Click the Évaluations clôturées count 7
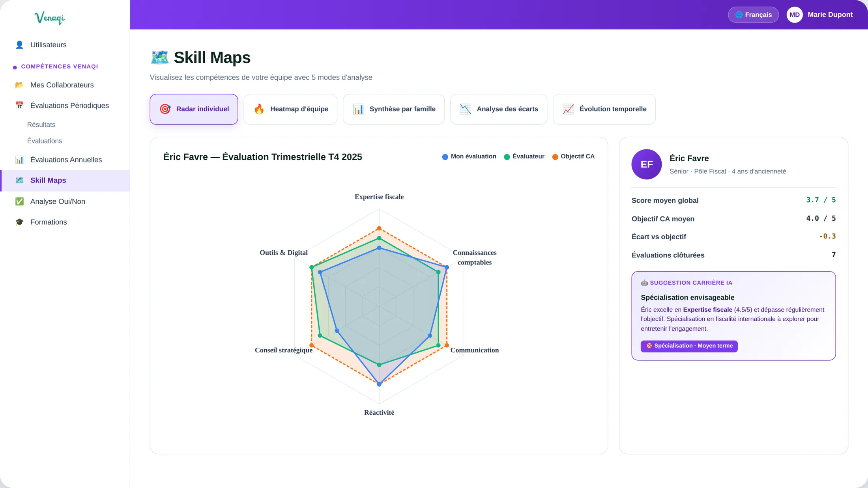Image resolution: width=868 pixels, height=488 pixels. (834, 255)
